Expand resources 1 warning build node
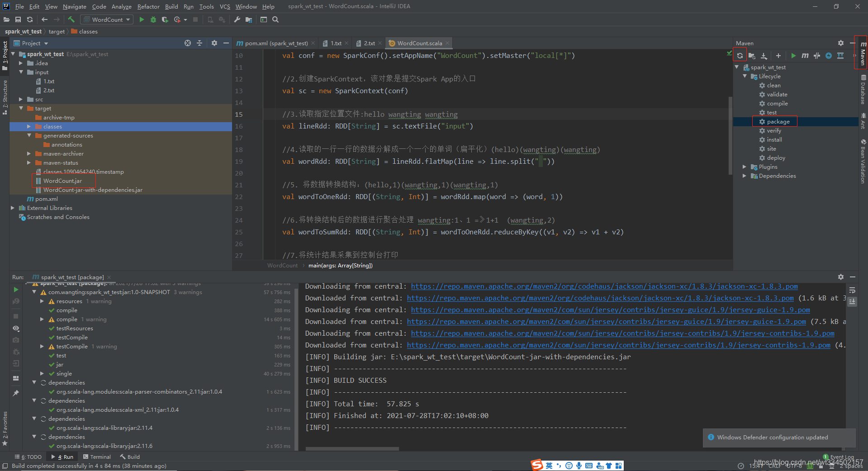The height and width of the screenshot is (471, 868). [42, 301]
